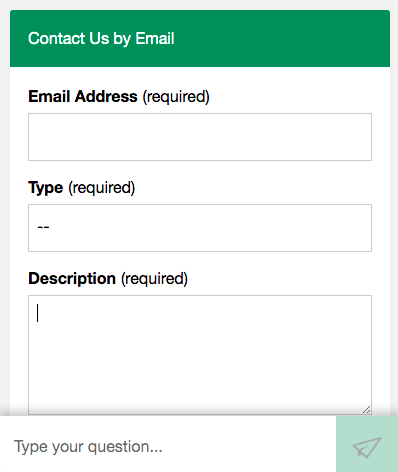
Task: Click the bold "Description" field label
Action: click(72, 278)
